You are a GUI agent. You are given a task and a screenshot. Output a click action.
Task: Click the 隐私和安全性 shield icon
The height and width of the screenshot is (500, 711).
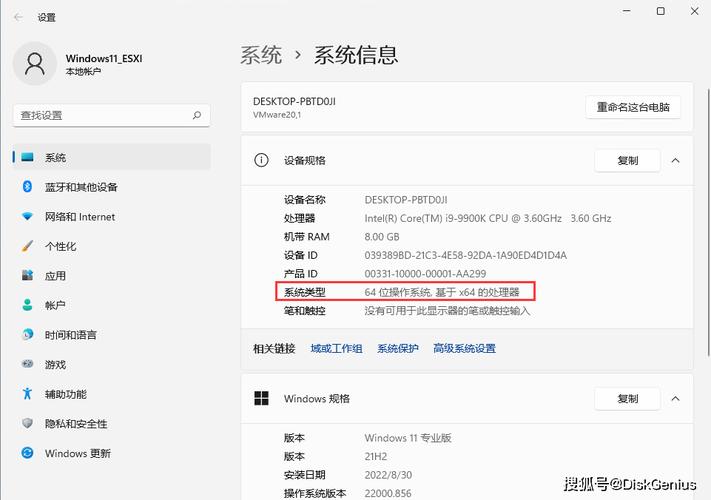[27, 423]
